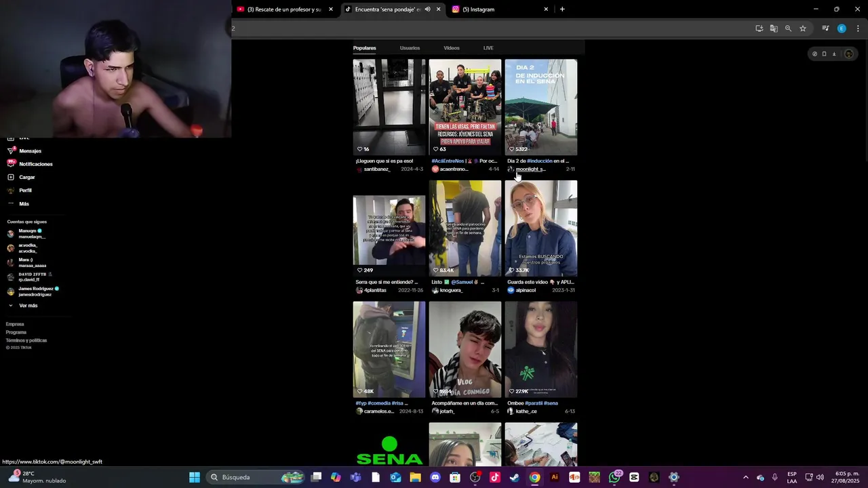Viewport: 868px width, 488px height.
Task: Select the Populares search tab
Action: point(364,48)
